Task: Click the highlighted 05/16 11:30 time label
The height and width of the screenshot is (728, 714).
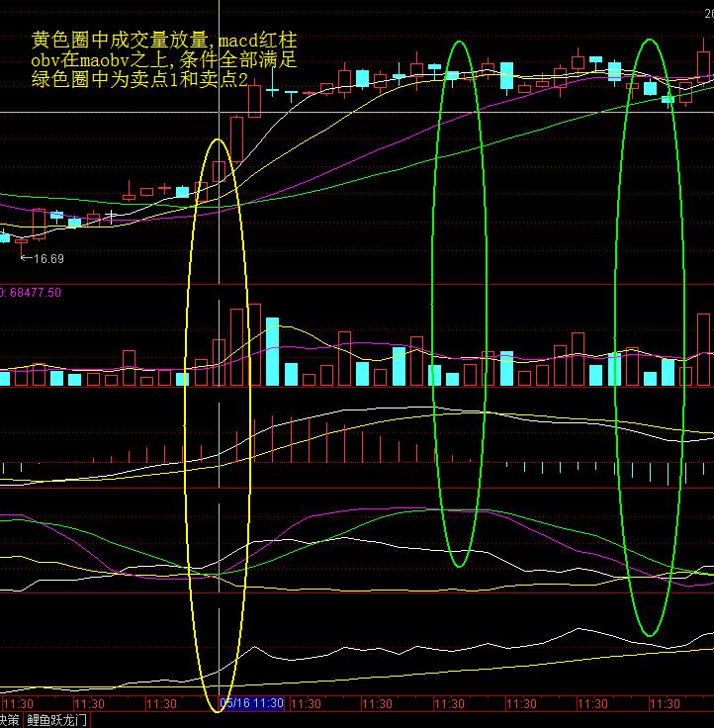Action: point(251,703)
